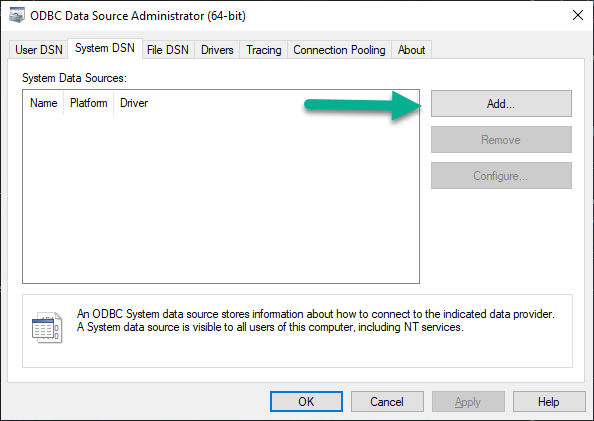Open the File DSN tab
Screen dimensions: 594x421
(x=168, y=50)
